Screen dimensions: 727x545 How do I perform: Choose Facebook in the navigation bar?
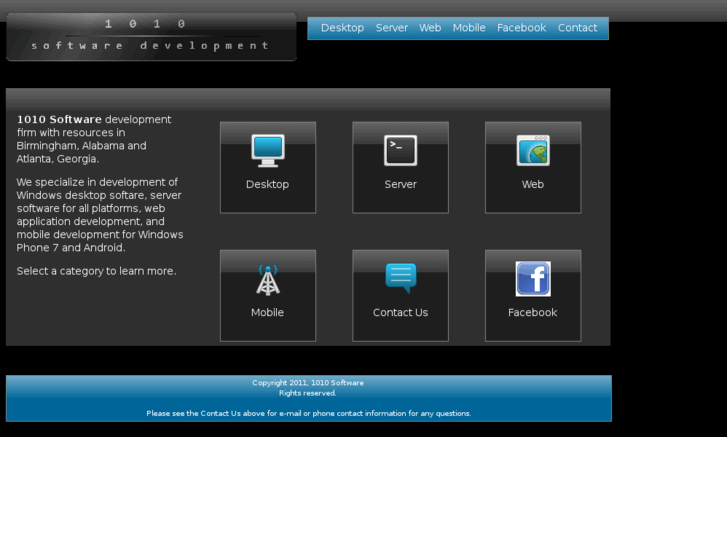(522, 28)
